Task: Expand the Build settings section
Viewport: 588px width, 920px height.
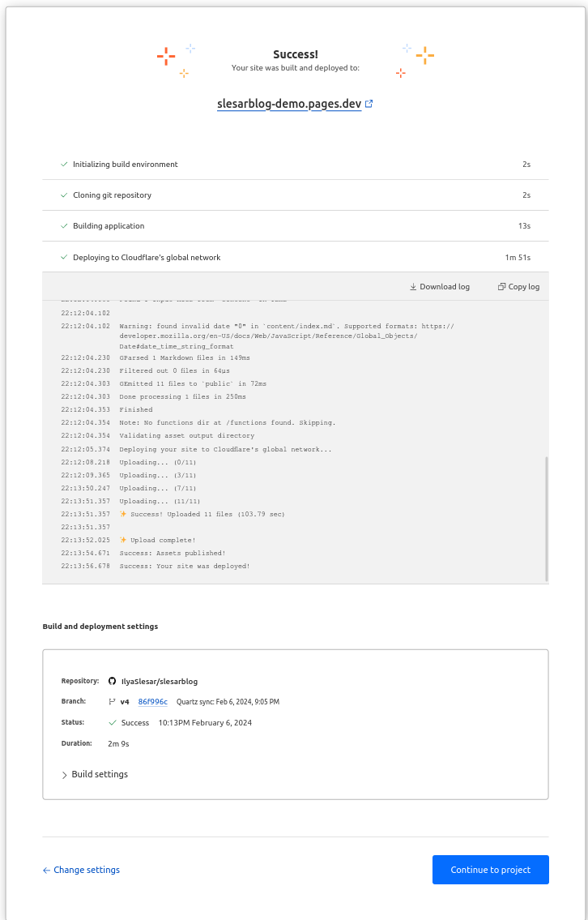Action: point(95,774)
